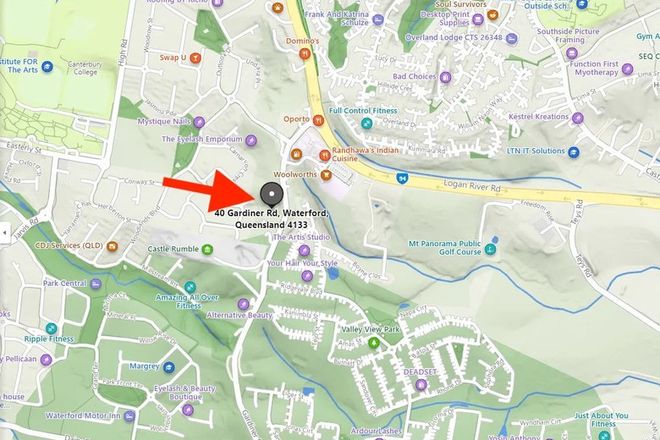Open the Swap U bar marker
660x440 pixels.
point(195,58)
